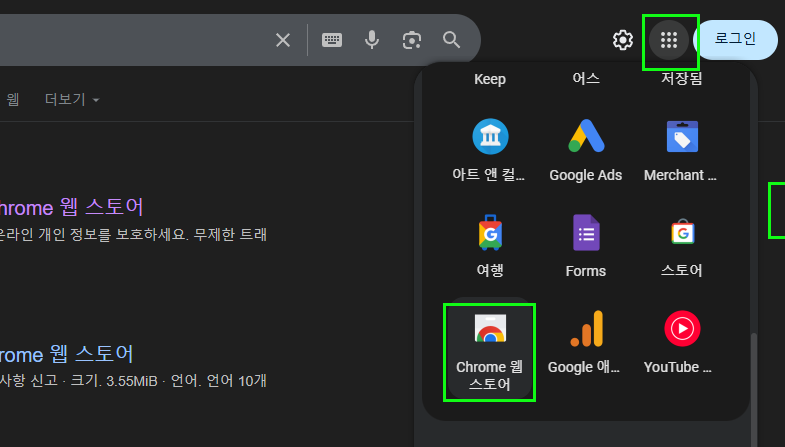
Task: Clear the search box with X
Action: pos(283,40)
